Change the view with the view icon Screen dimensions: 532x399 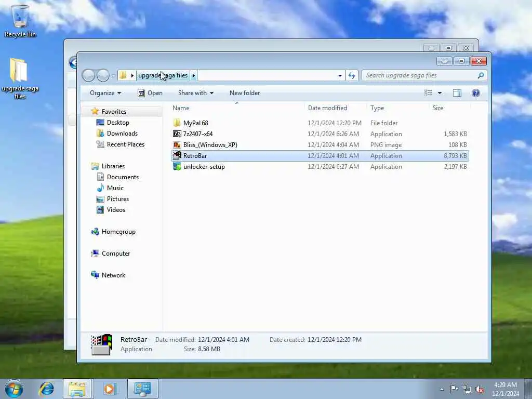[428, 93]
